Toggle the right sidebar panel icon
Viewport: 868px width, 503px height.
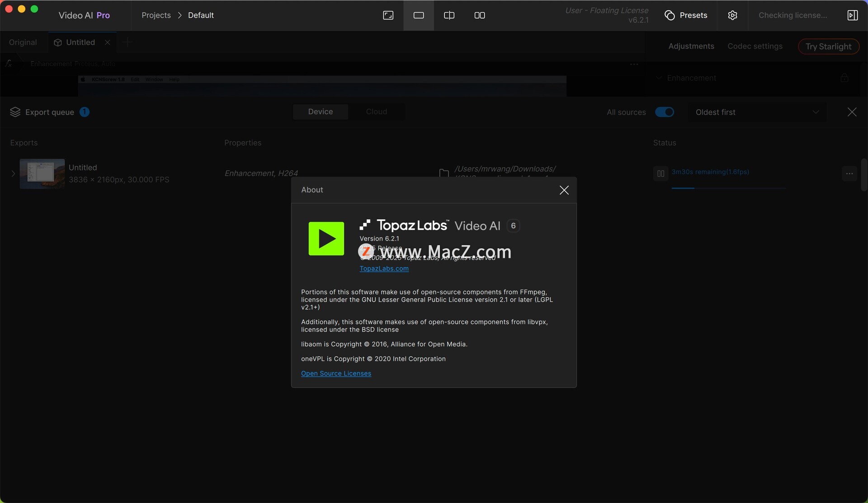point(852,15)
